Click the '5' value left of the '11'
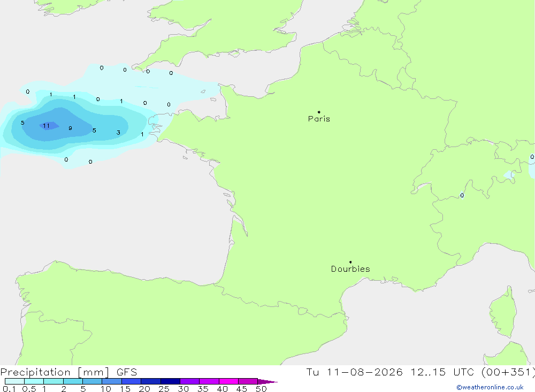The height and width of the screenshot is (392, 535). click(x=22, y=123)
